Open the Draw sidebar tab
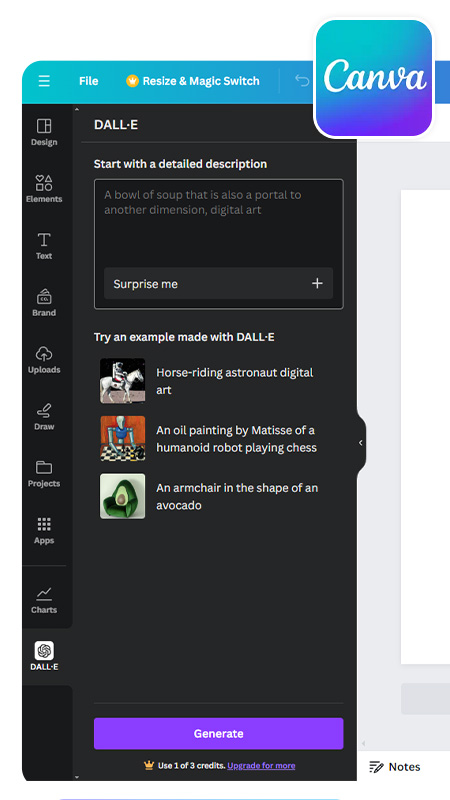The image size is (450, 800). tap(44, 417)
